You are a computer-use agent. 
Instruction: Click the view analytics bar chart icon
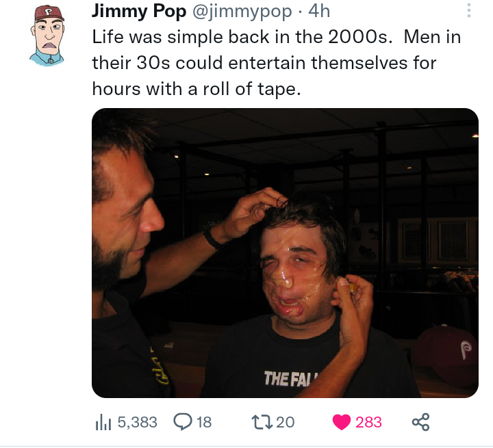point(101,422)
